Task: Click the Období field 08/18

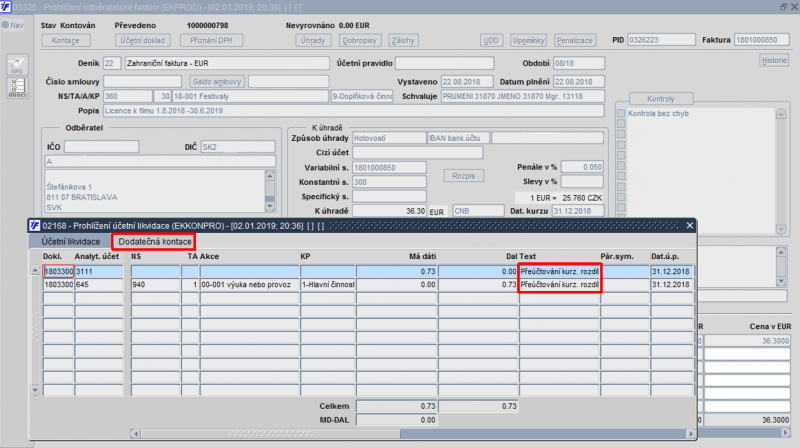Action: (579, 63)
